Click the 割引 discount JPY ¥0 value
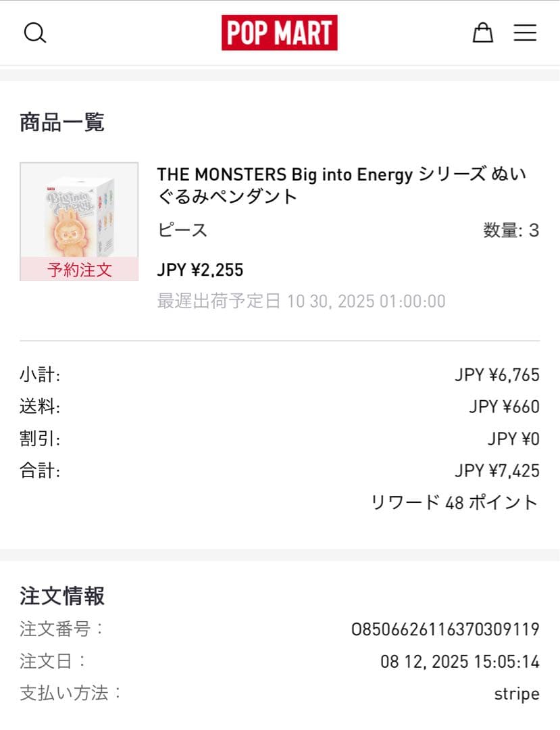Image resolution: width=560 pixels, height=730 pixels. (x=513, y=439)
